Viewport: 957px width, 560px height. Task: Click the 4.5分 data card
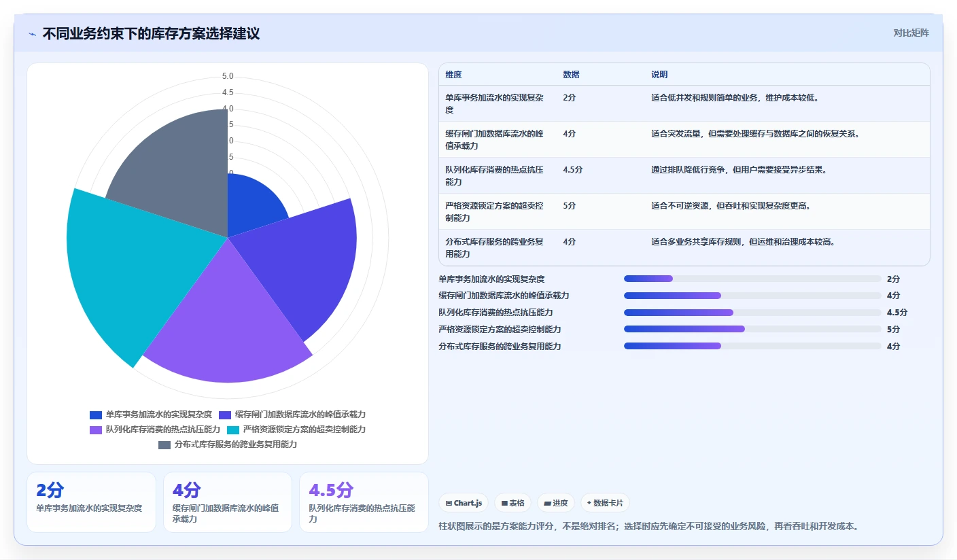[x=364, y=502]
